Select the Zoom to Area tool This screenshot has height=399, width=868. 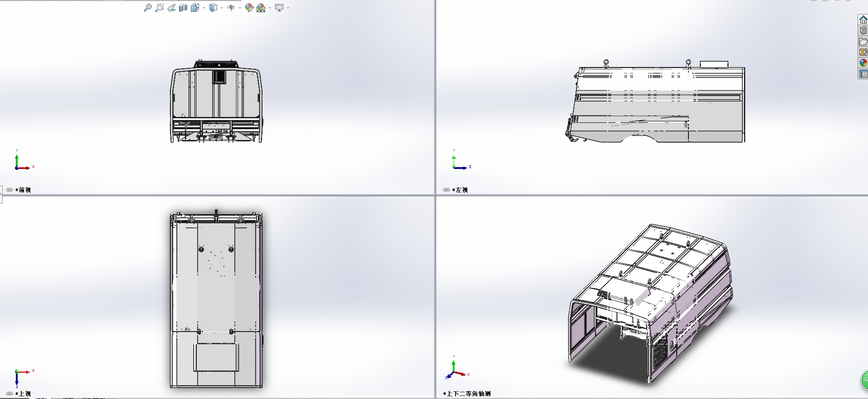click(x=159, y=8)
